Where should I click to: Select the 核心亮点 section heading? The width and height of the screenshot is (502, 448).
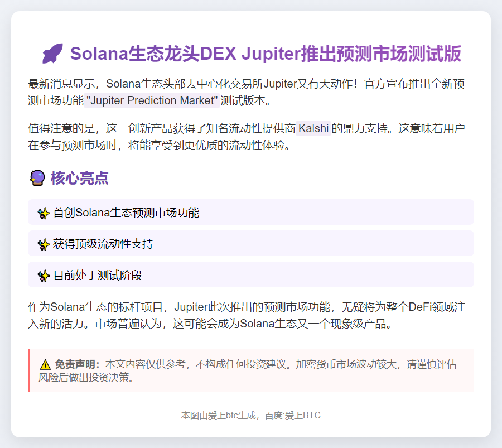[79, 179]
